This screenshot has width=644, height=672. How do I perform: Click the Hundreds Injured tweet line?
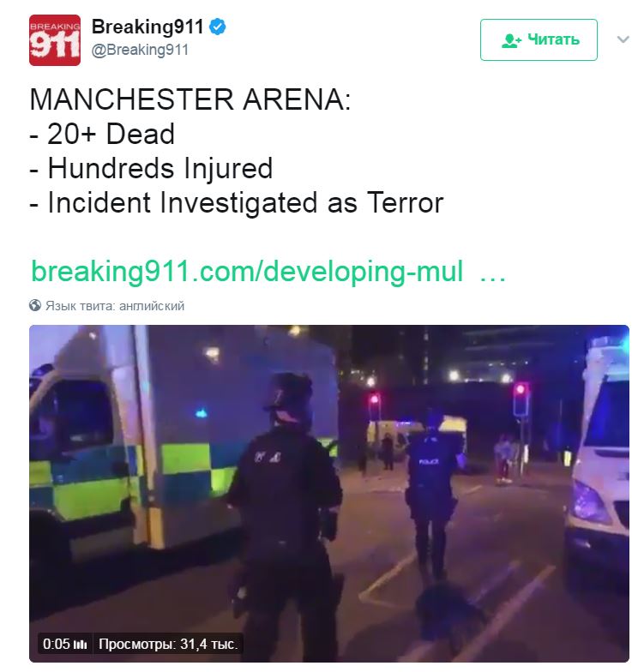click(151, 168)
